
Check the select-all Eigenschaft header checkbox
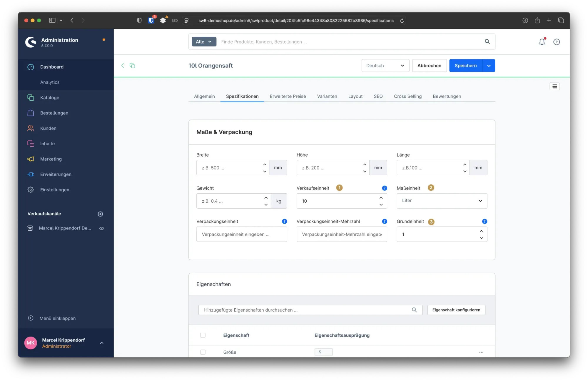click(x=203, y=335)
